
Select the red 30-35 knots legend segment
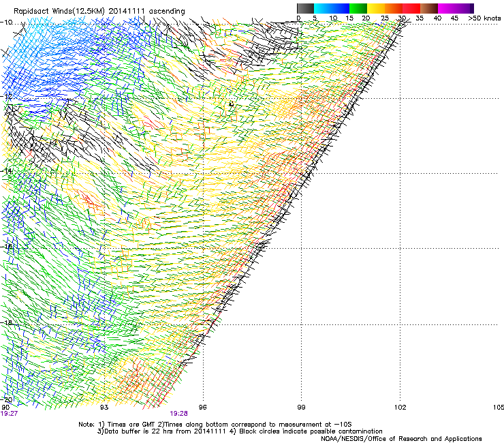(411, 8)
